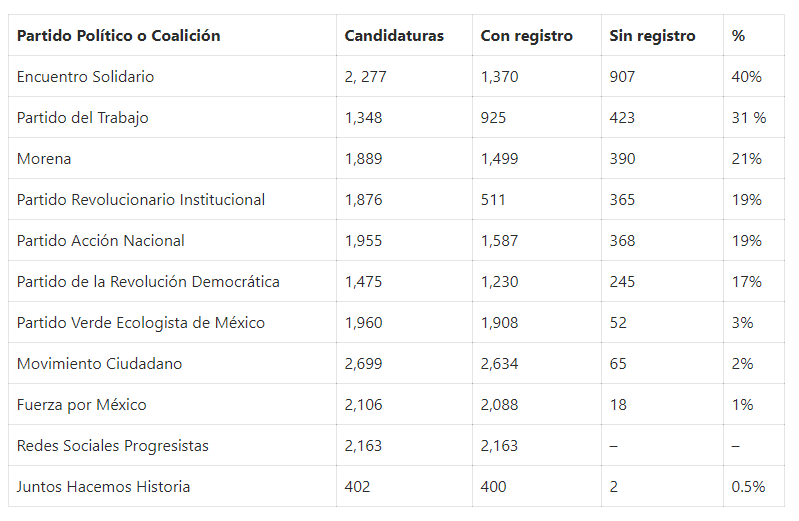Select the 907 sin registro value
Image resolution: width=799 pixels, height=521 pixels.
coord(622,77)
